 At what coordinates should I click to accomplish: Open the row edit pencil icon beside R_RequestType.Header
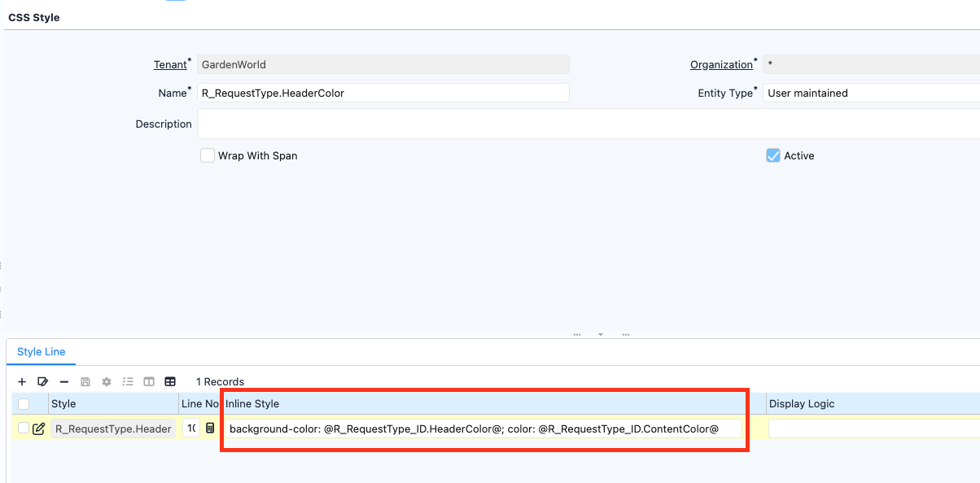tap(38, 429)
